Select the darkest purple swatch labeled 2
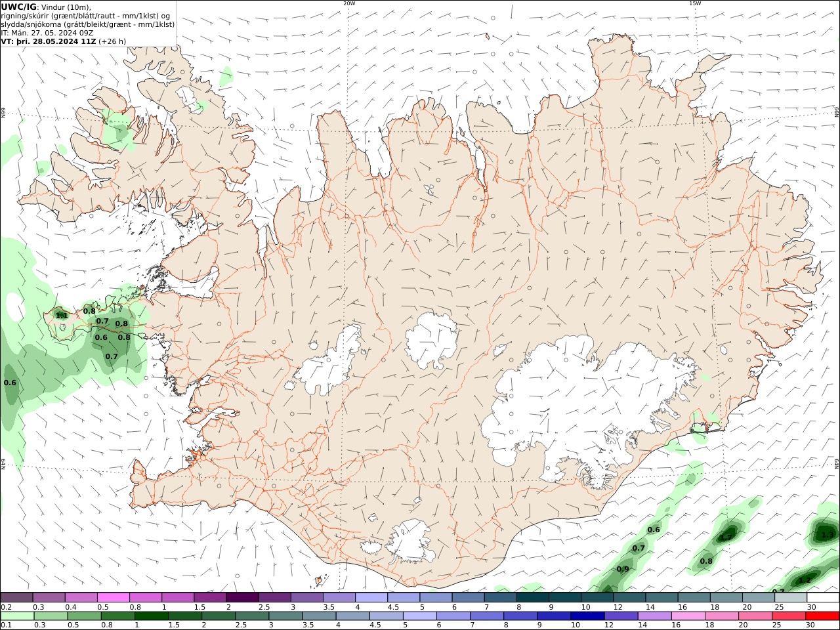This screenshot has height=630, width=840. click(x=241, y=597)
